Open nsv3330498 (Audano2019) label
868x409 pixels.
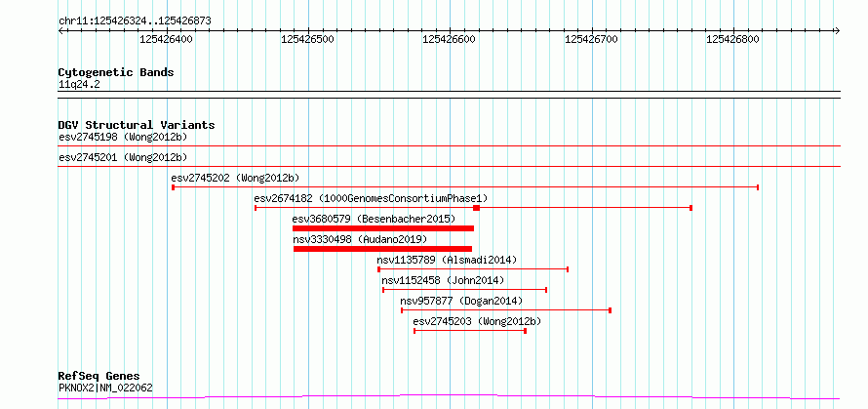(x=361, y=239)
